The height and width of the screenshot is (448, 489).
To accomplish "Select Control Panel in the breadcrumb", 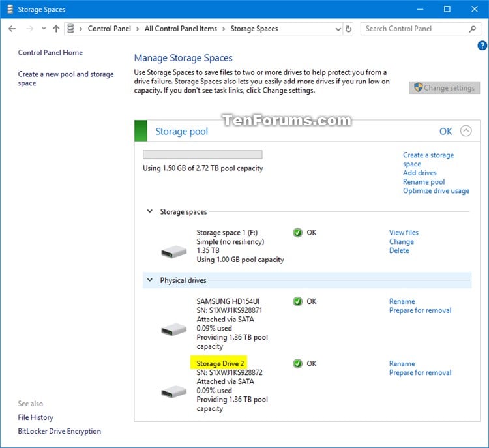I will click(x=109, y=29).
